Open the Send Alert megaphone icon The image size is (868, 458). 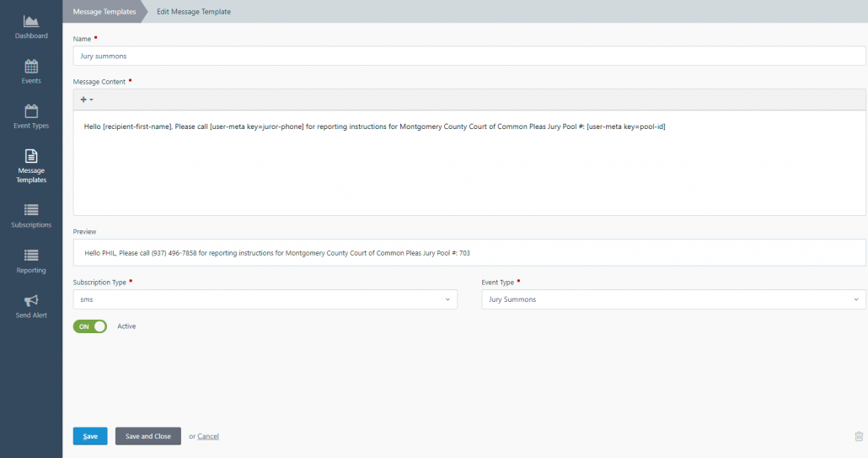coord(31,300)
